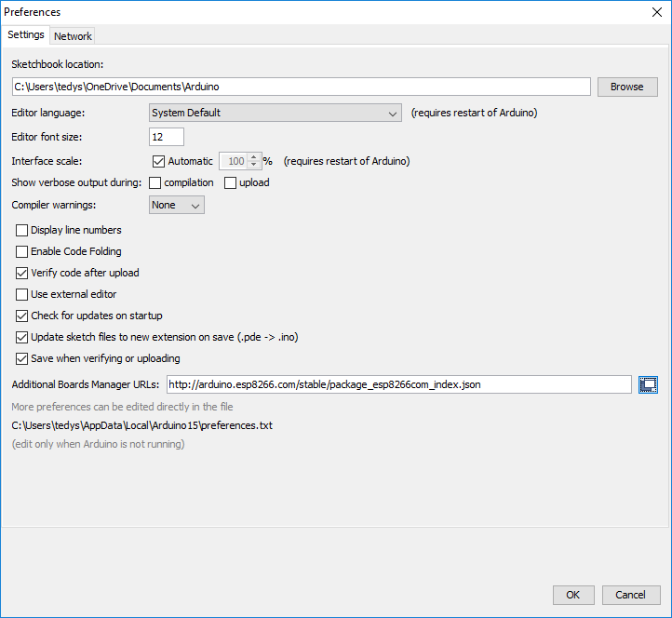672x618 pixels.
Task: Open the Editor language dropdown
Action: pyautogui.click(x=276, y=113)
